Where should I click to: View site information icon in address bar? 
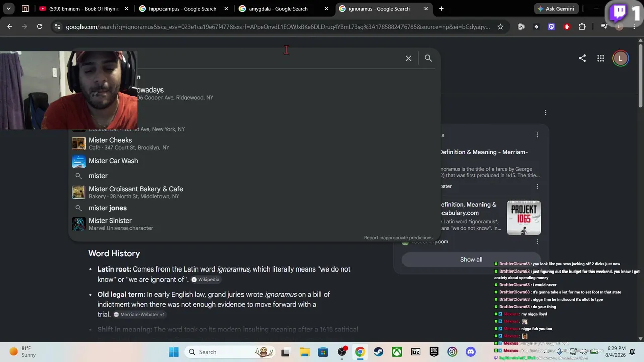tap(57, 27)
